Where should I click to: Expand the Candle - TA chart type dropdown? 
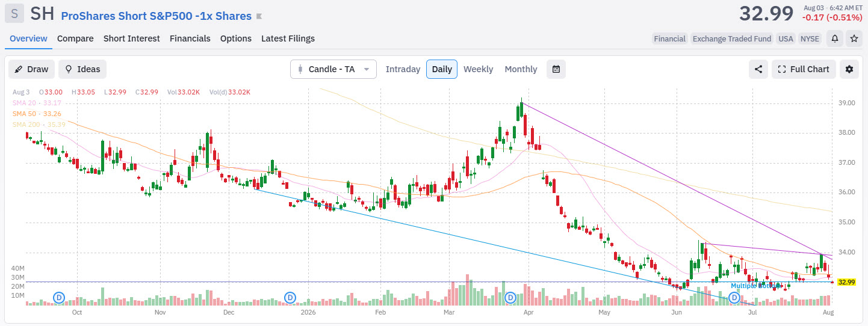pos(333,69)
